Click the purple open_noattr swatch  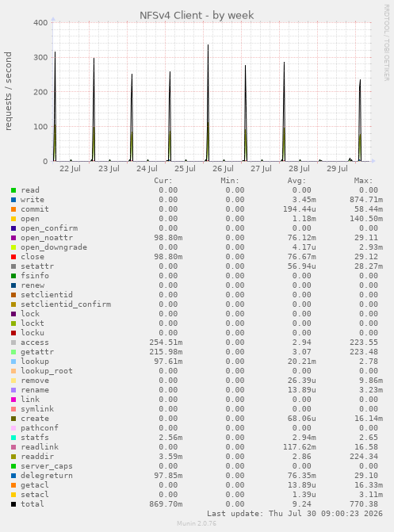13,238
